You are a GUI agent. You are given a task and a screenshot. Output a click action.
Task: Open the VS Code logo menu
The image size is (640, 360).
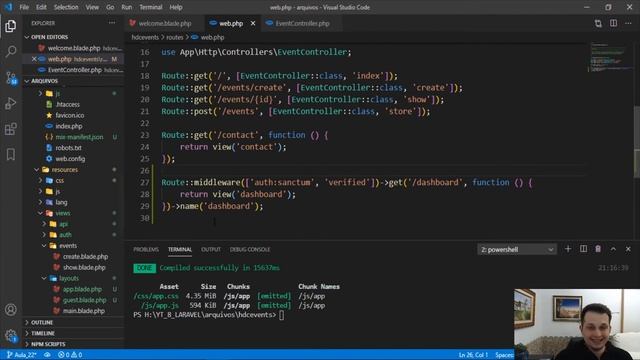click(x=8, y=7)
